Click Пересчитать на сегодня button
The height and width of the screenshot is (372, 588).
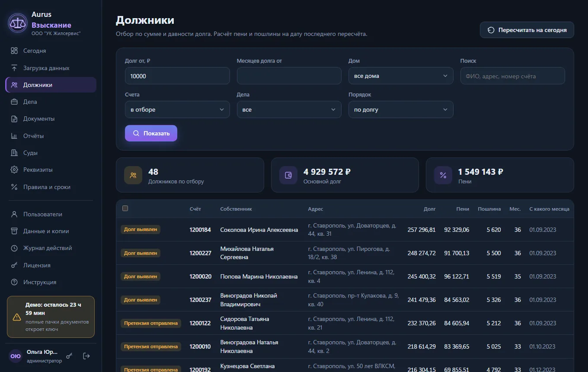527,30
